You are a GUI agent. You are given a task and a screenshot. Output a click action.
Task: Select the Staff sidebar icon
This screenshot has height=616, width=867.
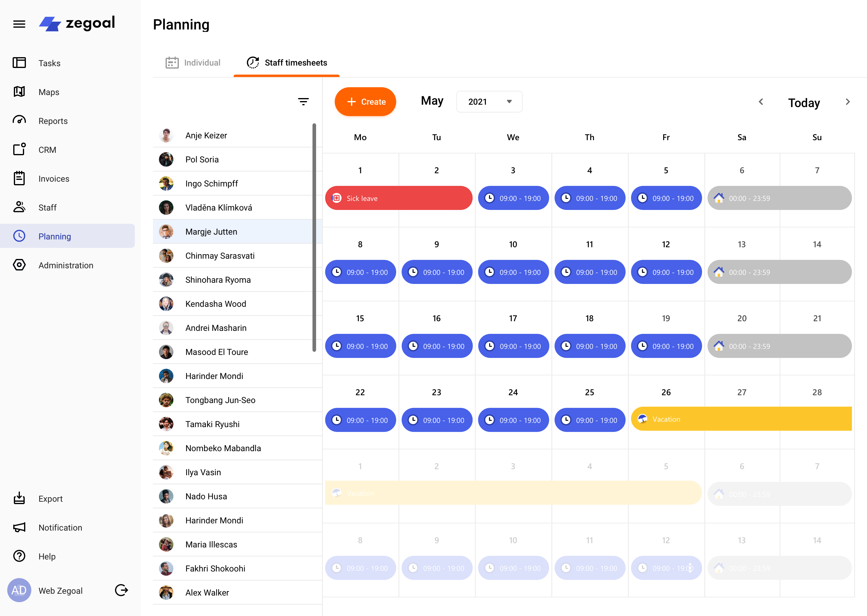tap(19, 207)
